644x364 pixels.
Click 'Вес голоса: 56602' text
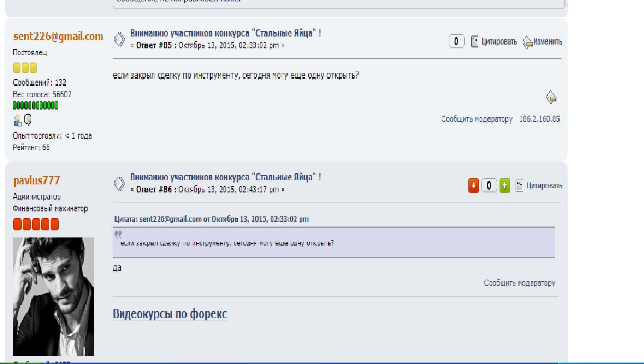42,94
